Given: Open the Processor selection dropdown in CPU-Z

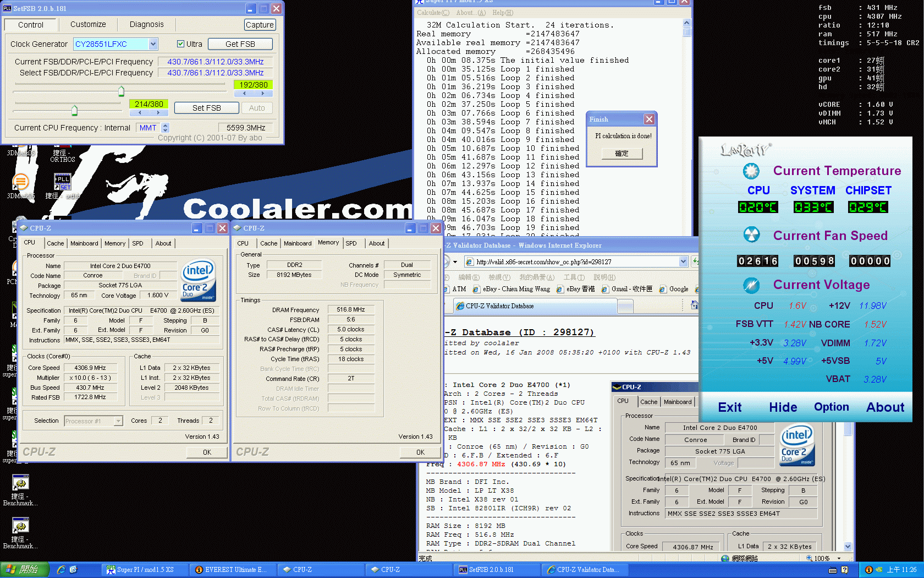Looking at the screenshot, I should pos(118,421).
